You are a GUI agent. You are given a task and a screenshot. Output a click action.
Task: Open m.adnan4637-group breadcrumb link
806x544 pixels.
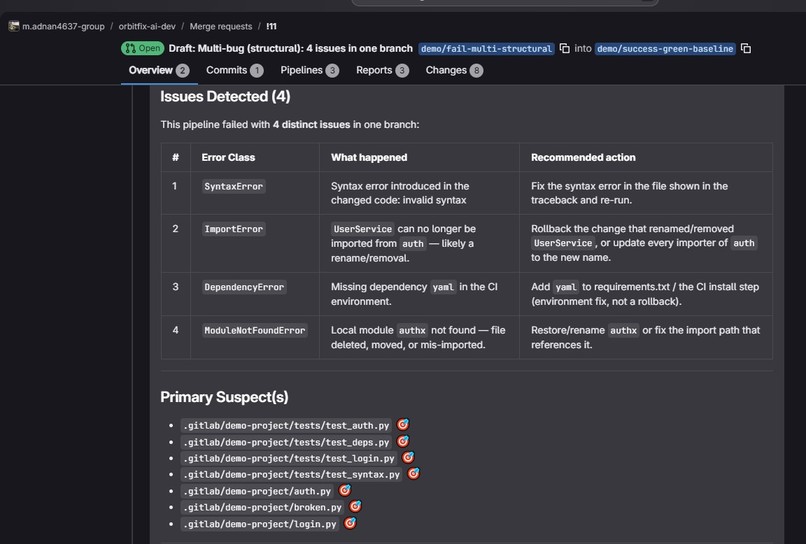pos(63,26)
